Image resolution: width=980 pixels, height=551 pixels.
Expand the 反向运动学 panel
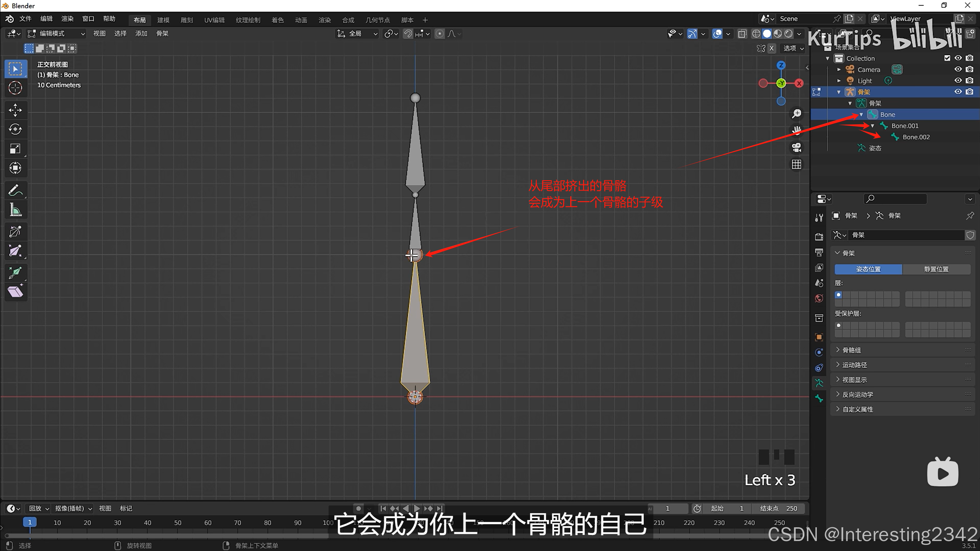click(857, 395)
